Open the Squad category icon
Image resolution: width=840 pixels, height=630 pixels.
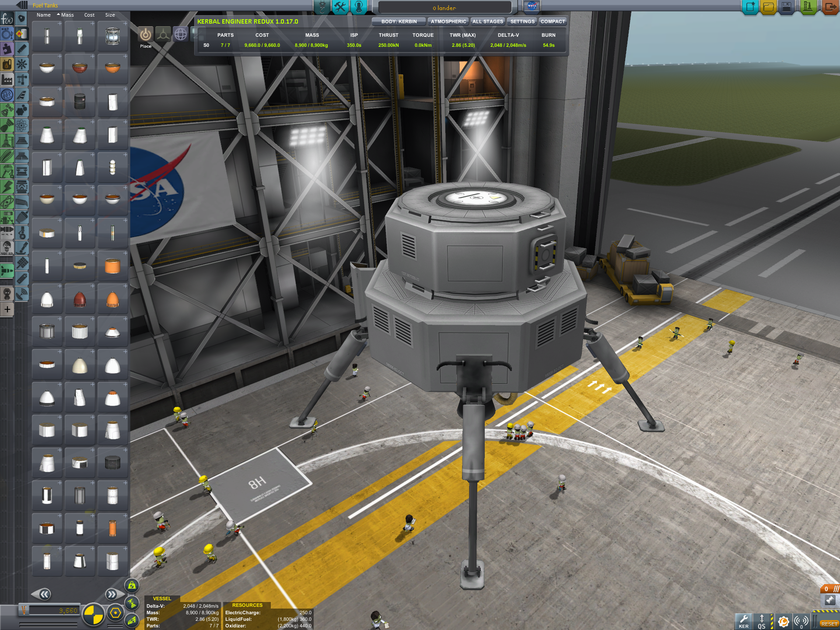(x=7, y=248)
